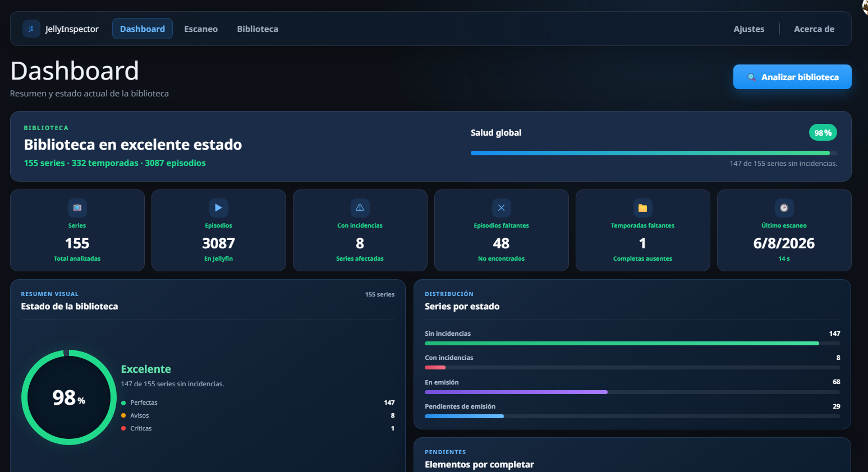The image size is (868, 472).
Task: Open the Escaneo tab
Action: [x=201, y=29]
